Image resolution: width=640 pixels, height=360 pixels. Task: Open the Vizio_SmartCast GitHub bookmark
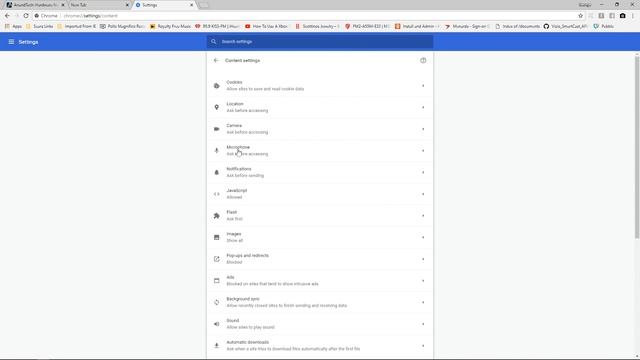[x=565, y=26]
